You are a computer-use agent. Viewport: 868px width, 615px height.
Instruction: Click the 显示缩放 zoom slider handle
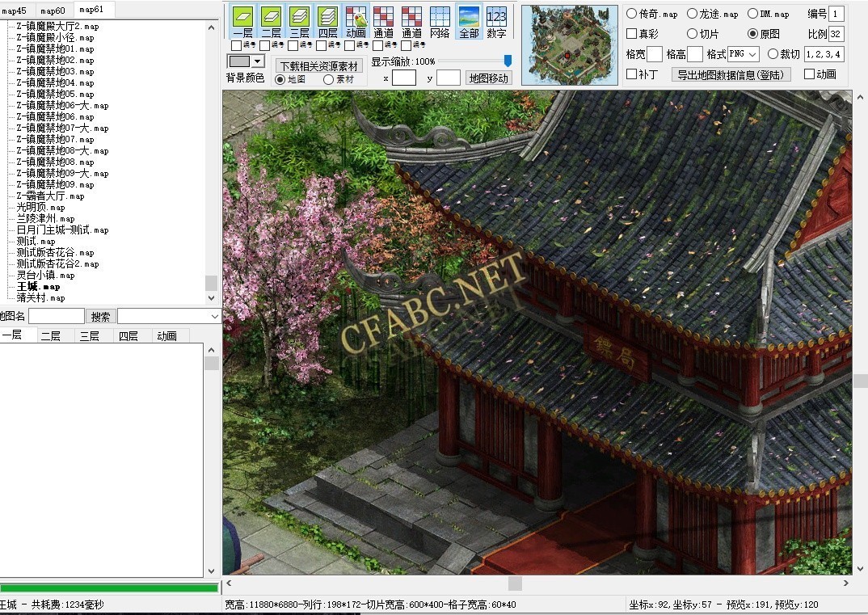tap(507, 61)
